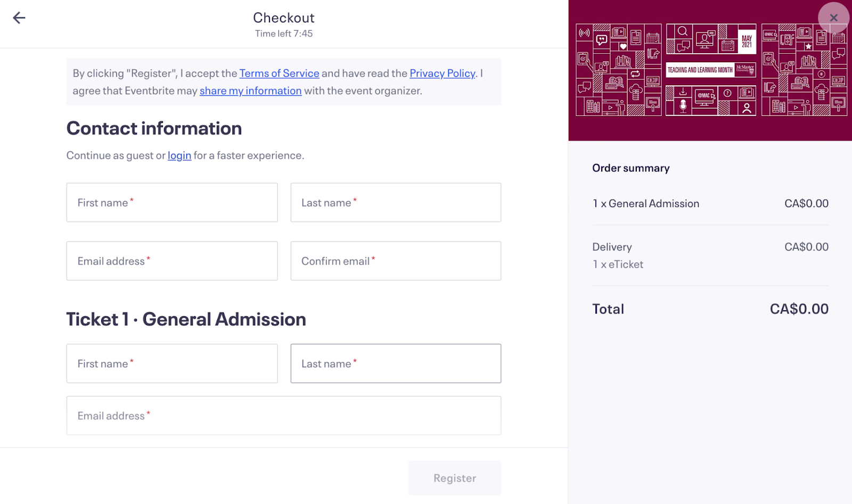852x504 pixels.
Task: Click the Ticket 1 Last name field
Action: (x=396, y=363)
